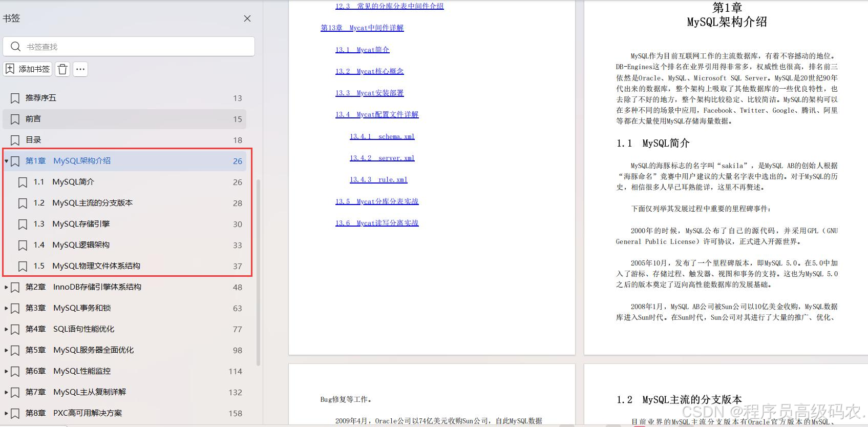Click bookmark icon beside 推荐序五

click(x=15, y=98)
